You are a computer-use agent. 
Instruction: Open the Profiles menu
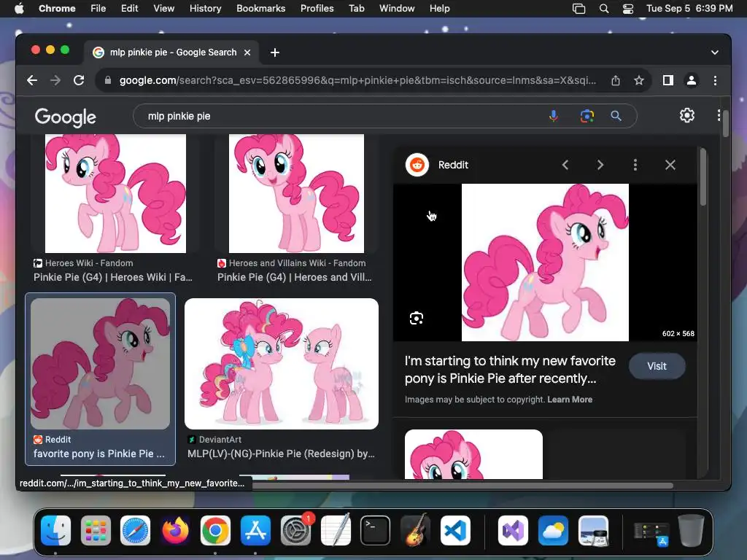click(317, 8)
